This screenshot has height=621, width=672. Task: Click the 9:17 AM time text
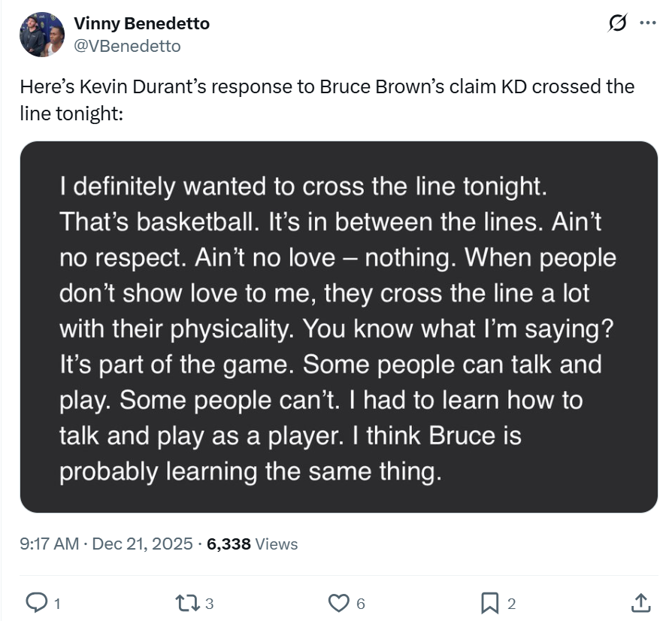pyautogui.click(x=49, y=544)
